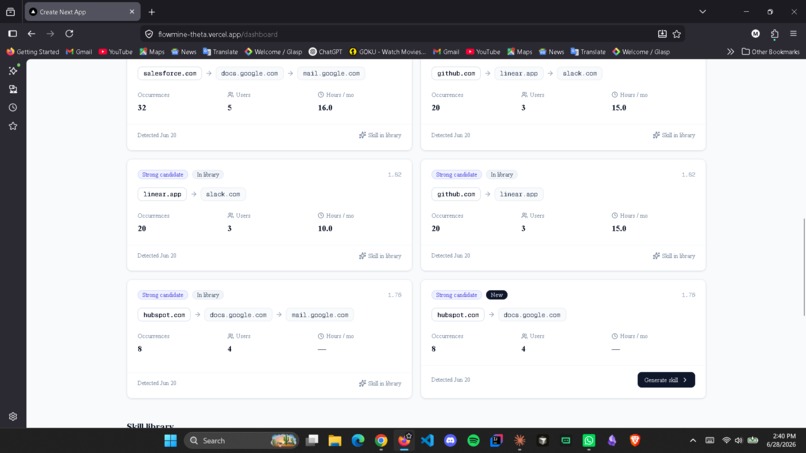Open the Getting Started bookmark

[33, 51]
